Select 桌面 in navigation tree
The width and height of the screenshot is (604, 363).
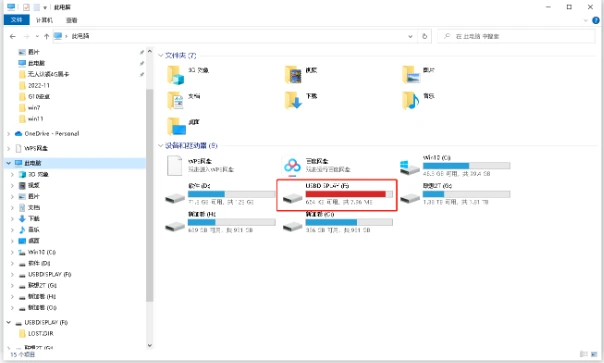[x=29, y=241]
